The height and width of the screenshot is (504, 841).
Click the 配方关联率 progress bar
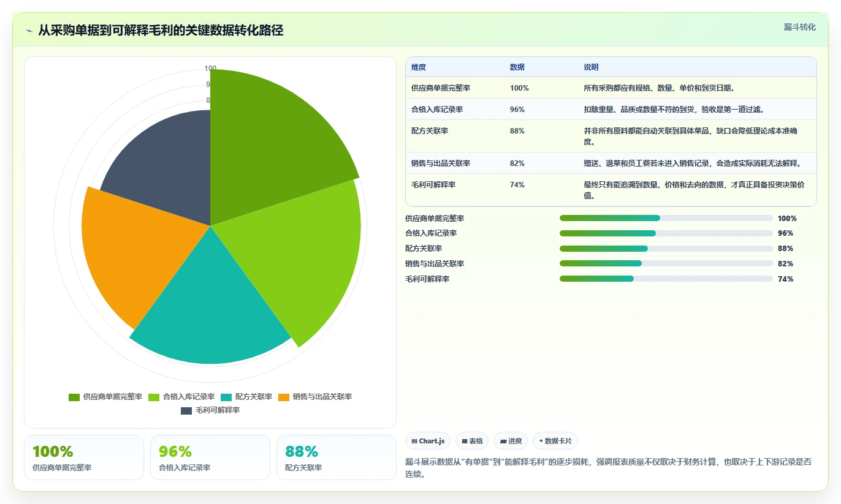[666, 249]
